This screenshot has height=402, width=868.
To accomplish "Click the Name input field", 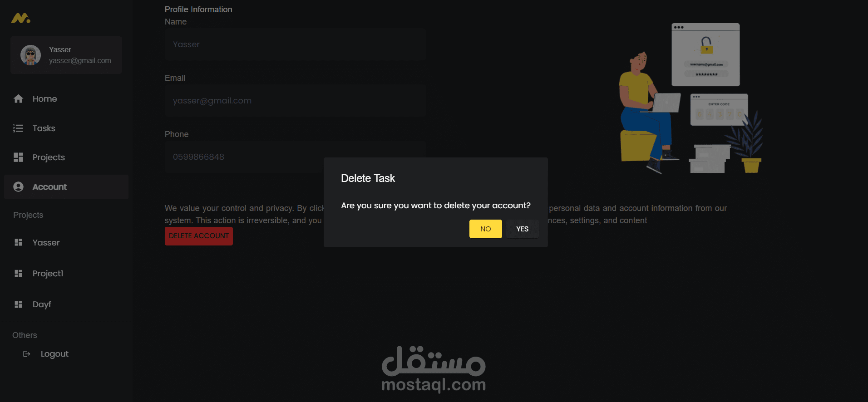I will point(295,44).
